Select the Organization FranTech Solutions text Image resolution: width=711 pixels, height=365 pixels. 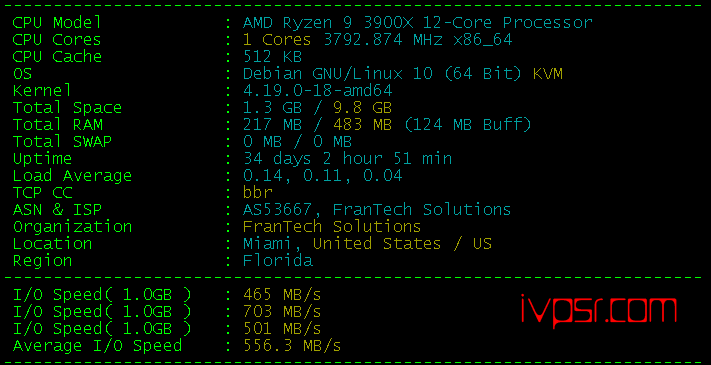pyautogui.click(x=332, y=226)
